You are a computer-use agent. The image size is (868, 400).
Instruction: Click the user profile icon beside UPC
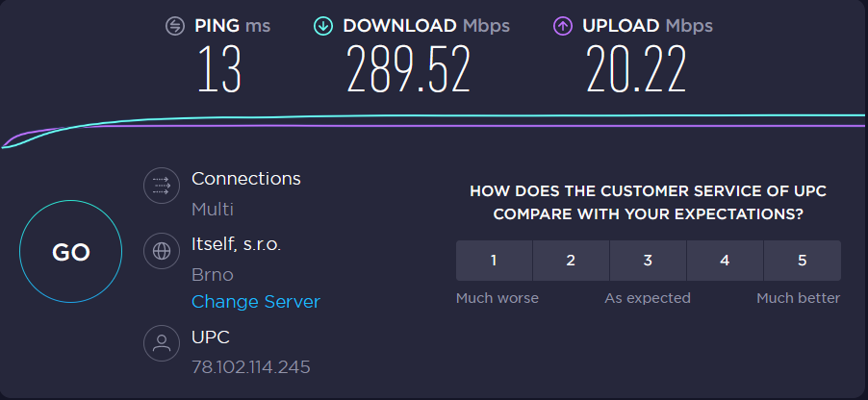[x=162, y=344]
